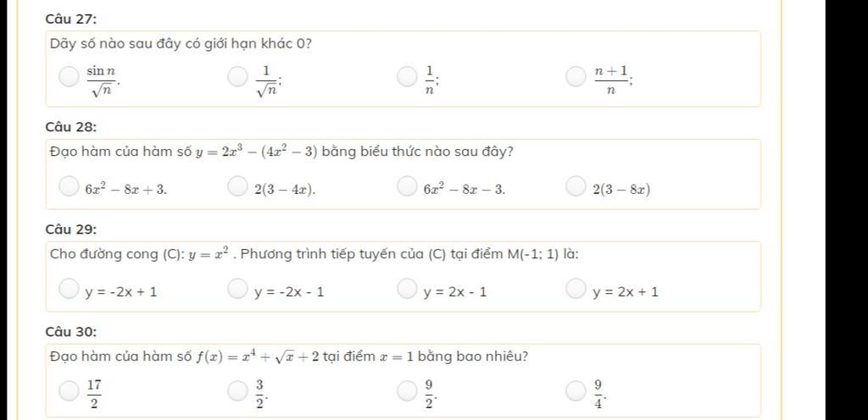Screen dimensions: 868x420
Task: Choose 6x² − 8x + 3 for Câu 28
Action: pyautogui.click(x=69, y=186)
